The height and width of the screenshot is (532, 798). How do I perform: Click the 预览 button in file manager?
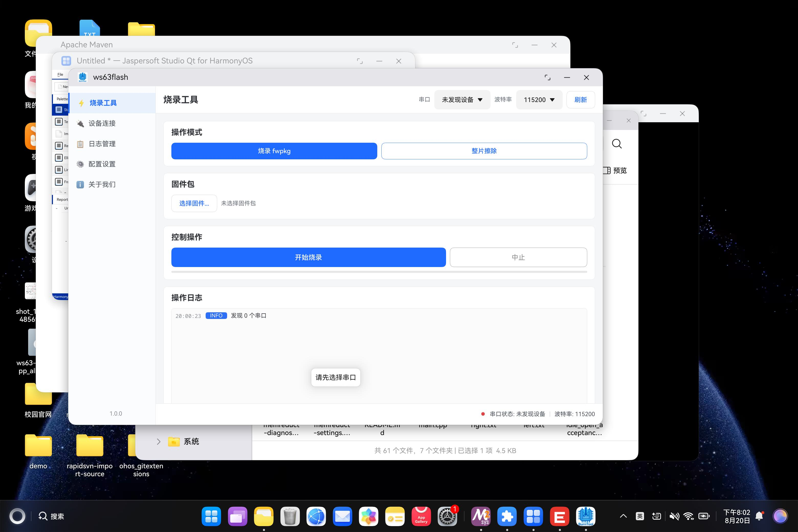[x=615, y=170]
